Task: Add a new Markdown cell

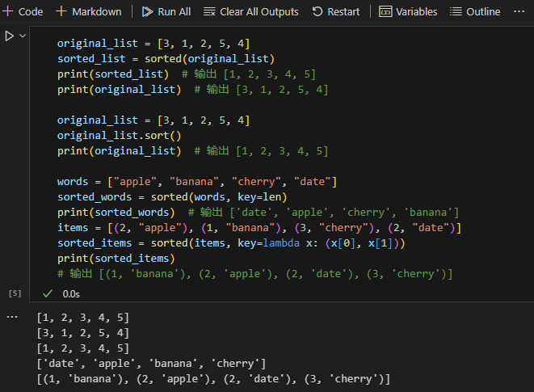Action: pyautogui.click(x=89, y=11)
